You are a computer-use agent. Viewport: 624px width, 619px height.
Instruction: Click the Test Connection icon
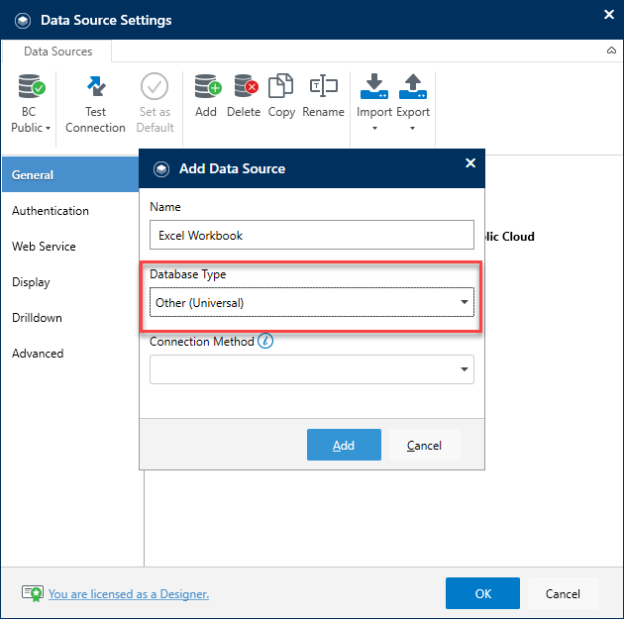tap(96, 86)
